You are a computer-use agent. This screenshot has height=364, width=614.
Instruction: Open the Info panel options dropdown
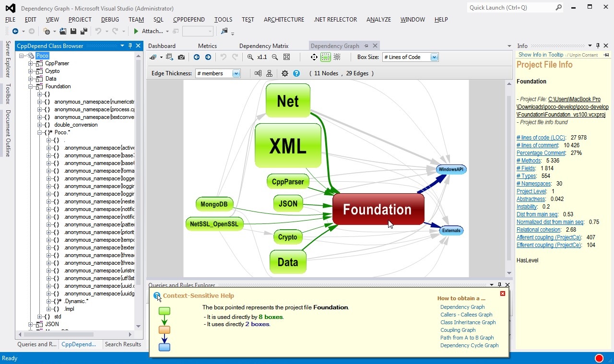click(x=590, y=46)
